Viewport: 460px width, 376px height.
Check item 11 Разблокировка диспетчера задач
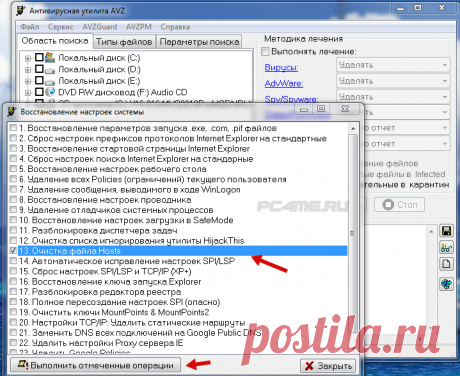(13, 230)
